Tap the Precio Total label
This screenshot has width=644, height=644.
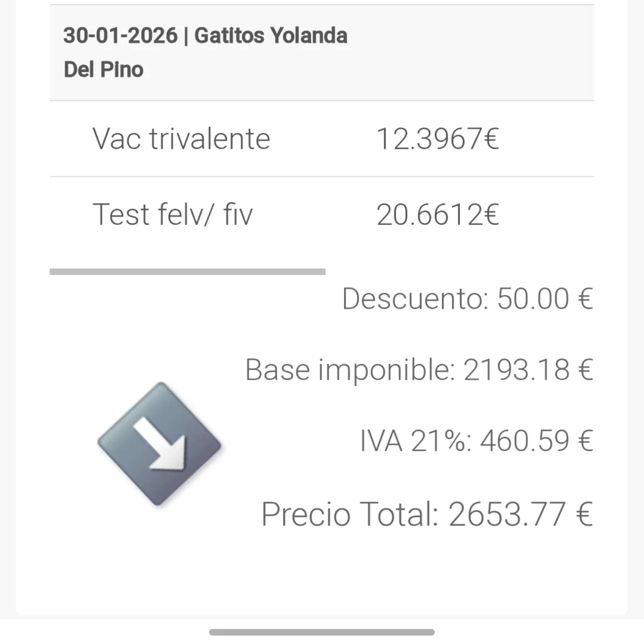pos(350,514)
